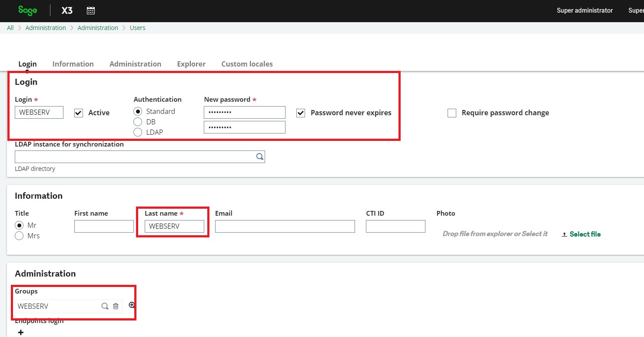
Task: Click the Select file upload link
Action: click(584, 234)
